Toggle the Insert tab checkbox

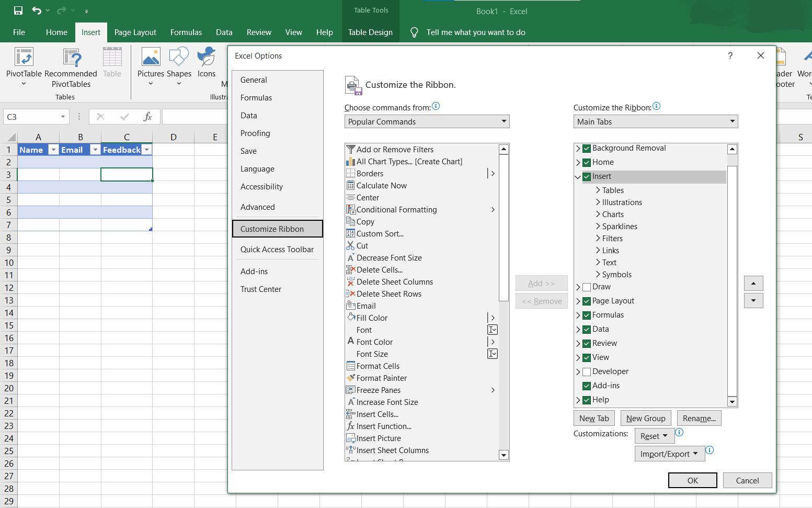587,177
